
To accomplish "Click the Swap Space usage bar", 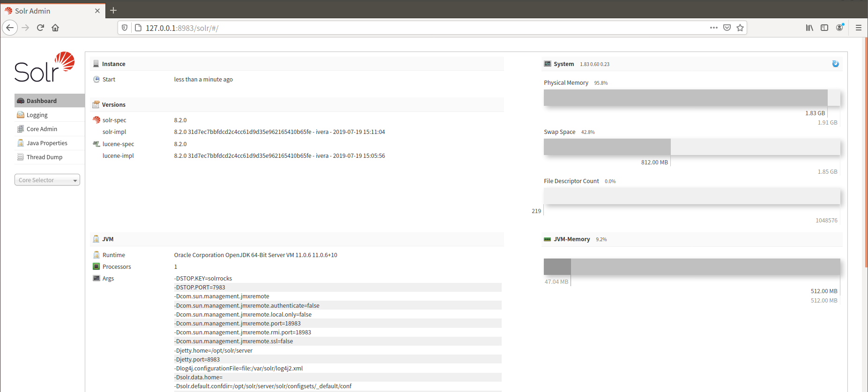I will (692, 147).
